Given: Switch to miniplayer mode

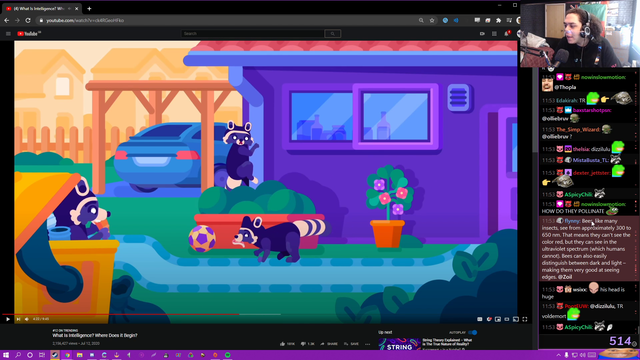Looking at the screenshot, I should [x=498, y=319].
